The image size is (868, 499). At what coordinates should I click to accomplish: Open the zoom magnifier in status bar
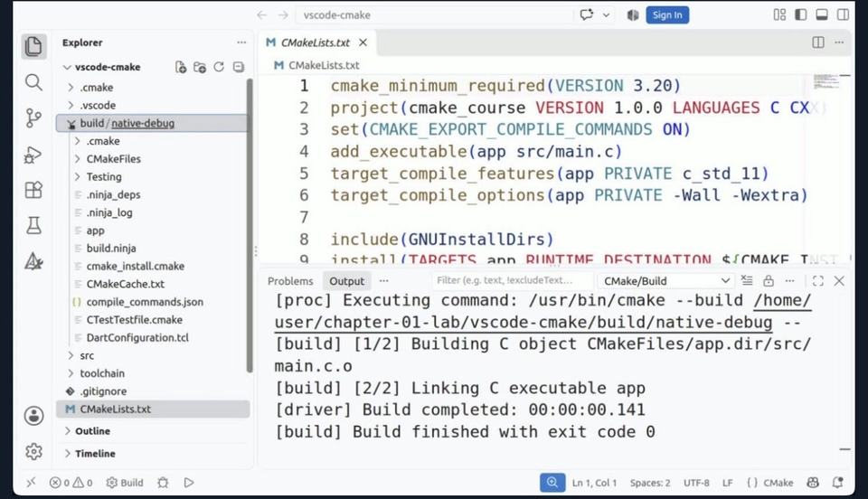pos(552,483)
